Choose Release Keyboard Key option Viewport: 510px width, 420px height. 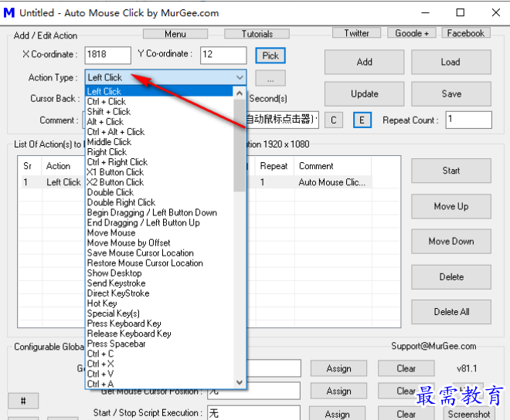pos(159,334)
